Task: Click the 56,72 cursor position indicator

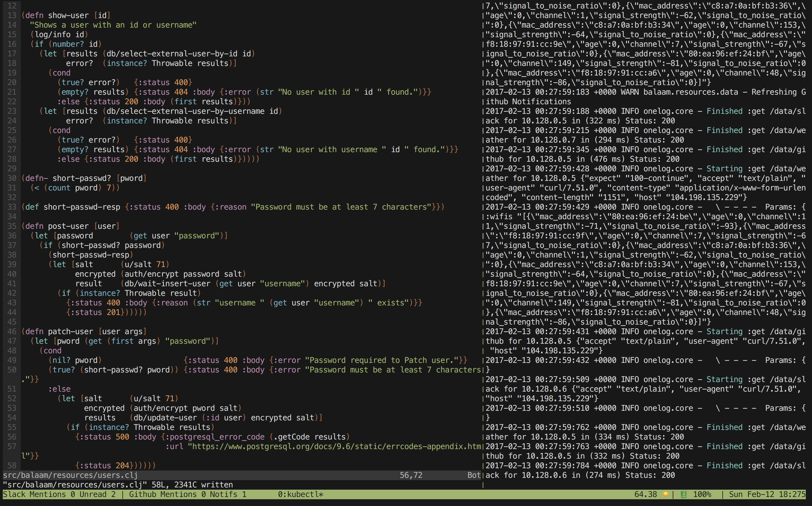Action: (x=411, y=475)
